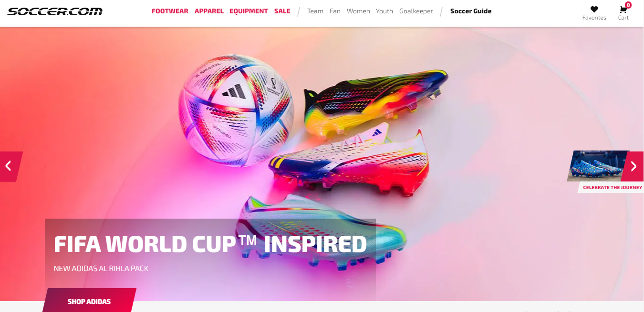Image resolution: width=644 pixels, height=312 pixels.
Task: Open the shopping Cart icon
Action: tap(623, 10)
